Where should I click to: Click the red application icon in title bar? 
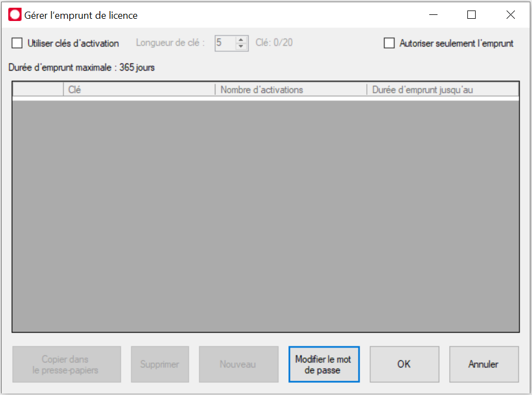pos(15,15)
